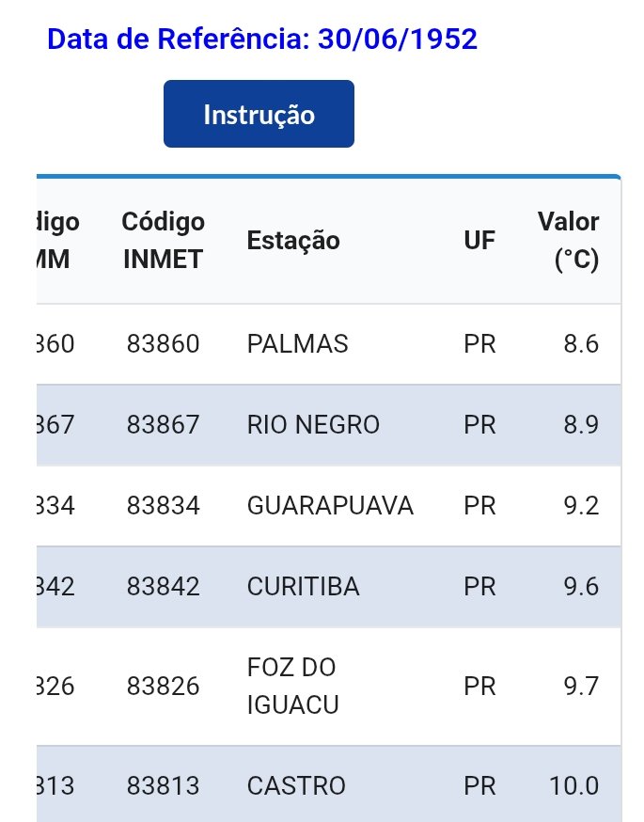The image size is (644, 822).
Task: Click INMET code 83860
Action: [164, 344]
